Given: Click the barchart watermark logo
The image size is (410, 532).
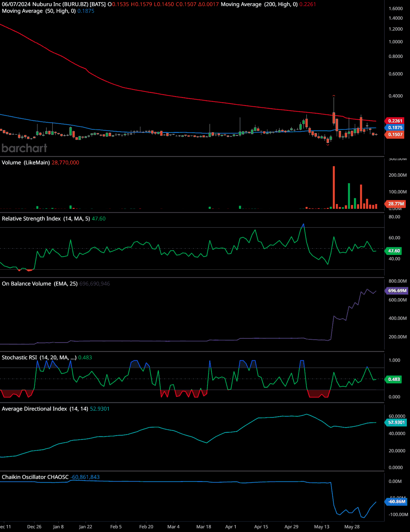Looking at the screenshot, I should (24, 148).
